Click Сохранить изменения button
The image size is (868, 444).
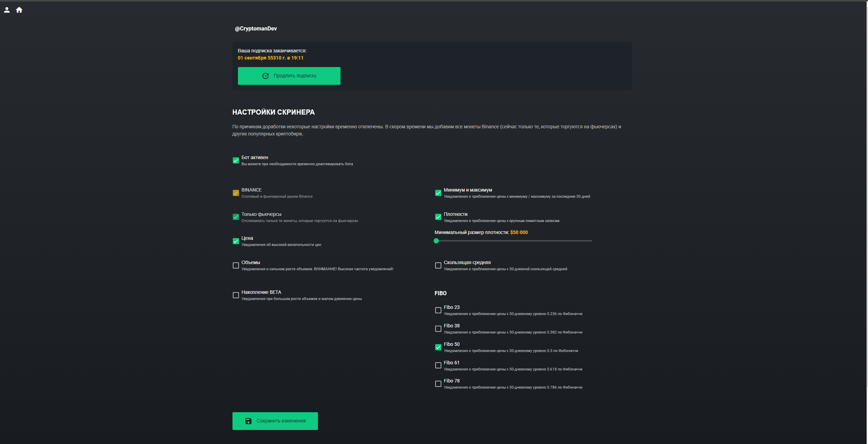point(275,421)
